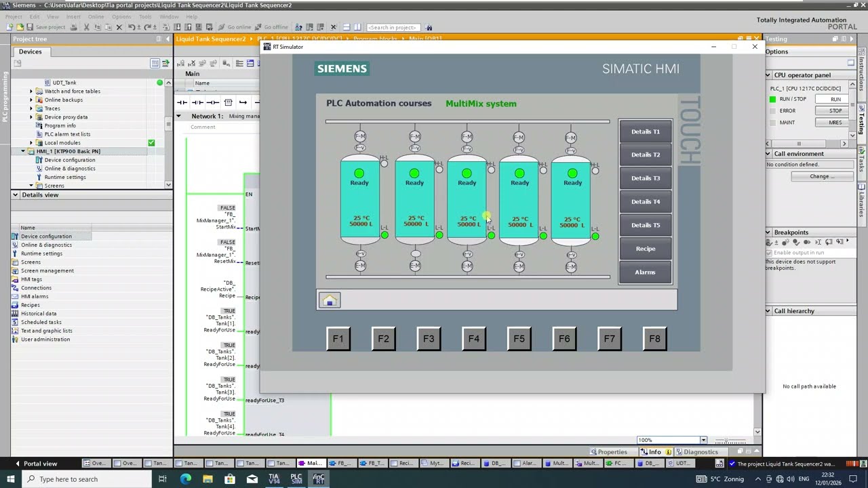Click TIA V14 icon in Windows taskbar
The image size is (868, 488).
(274, 479)
